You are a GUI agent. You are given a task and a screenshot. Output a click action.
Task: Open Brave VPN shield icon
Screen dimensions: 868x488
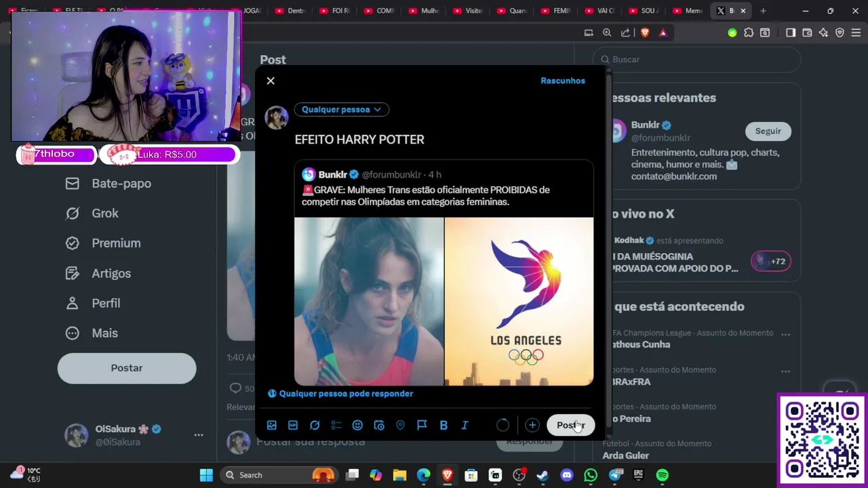pos(840,33)
